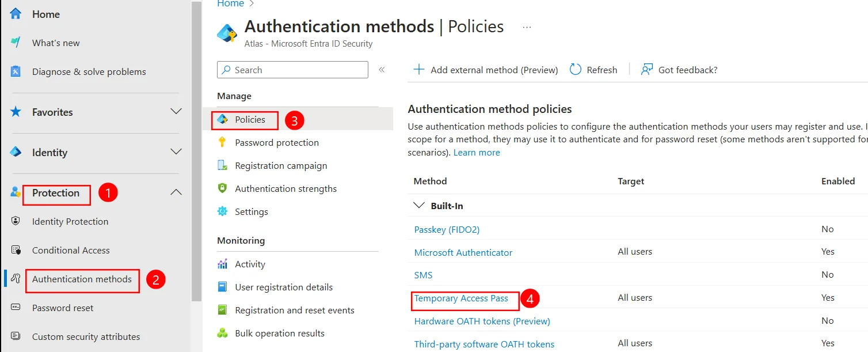Screen dimensions: 868x352
Task: Click the Method column header
Action: coord(430,181)
